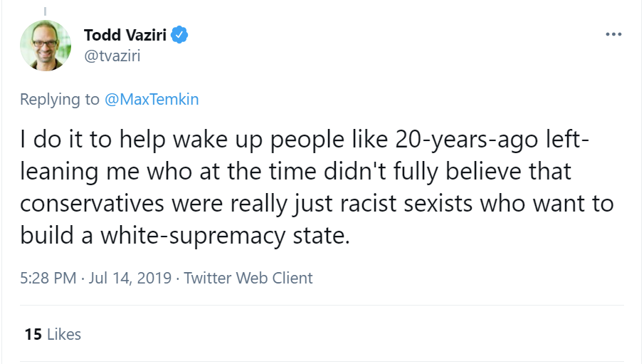This screenshot has height=364, width=644.
Task: View the 15 Likes list
Action: (53, 334)
